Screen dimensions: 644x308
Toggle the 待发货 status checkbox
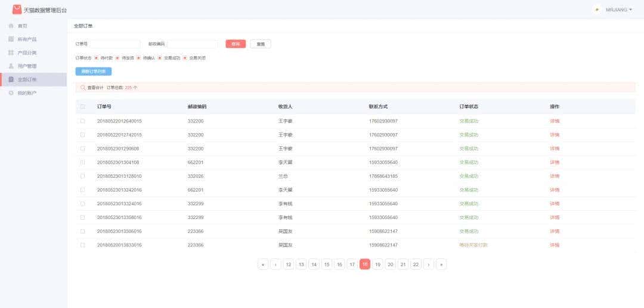117,58
